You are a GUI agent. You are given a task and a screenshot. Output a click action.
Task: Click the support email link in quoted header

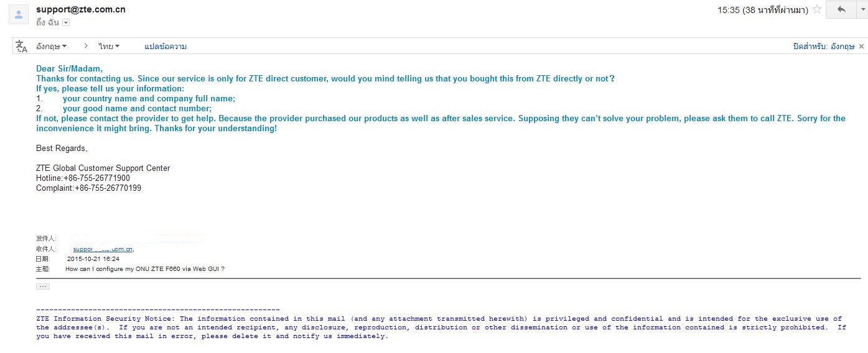point(103,249)
